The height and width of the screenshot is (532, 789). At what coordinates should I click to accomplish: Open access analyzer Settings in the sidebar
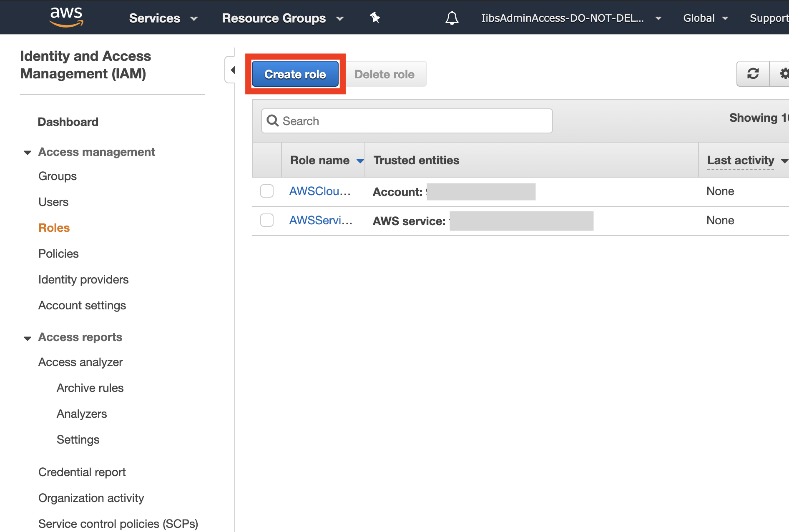[78, 439]
